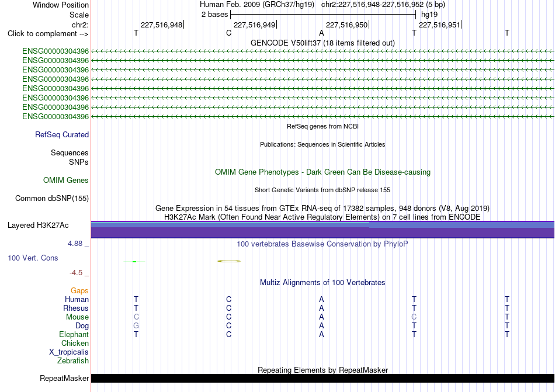This screenshot has height=392, width=555.
Task: Click the Scale track label
Action: (79, 15)
